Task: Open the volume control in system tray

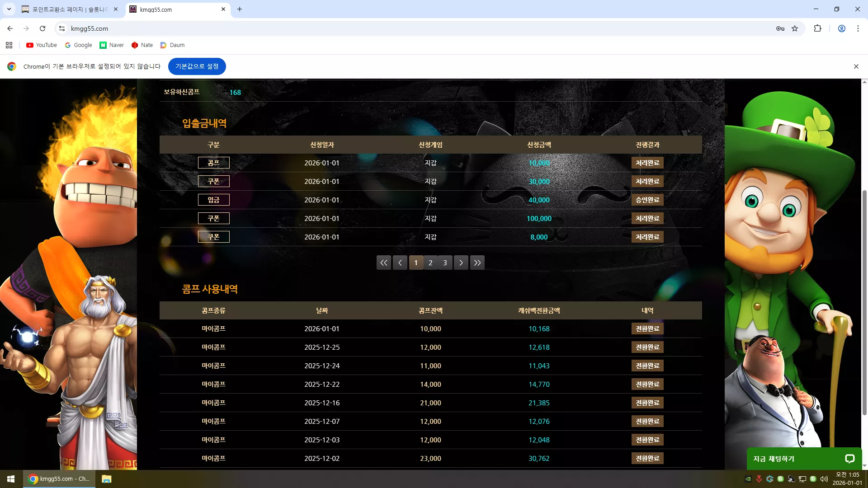Action: [x=824, y=479]
